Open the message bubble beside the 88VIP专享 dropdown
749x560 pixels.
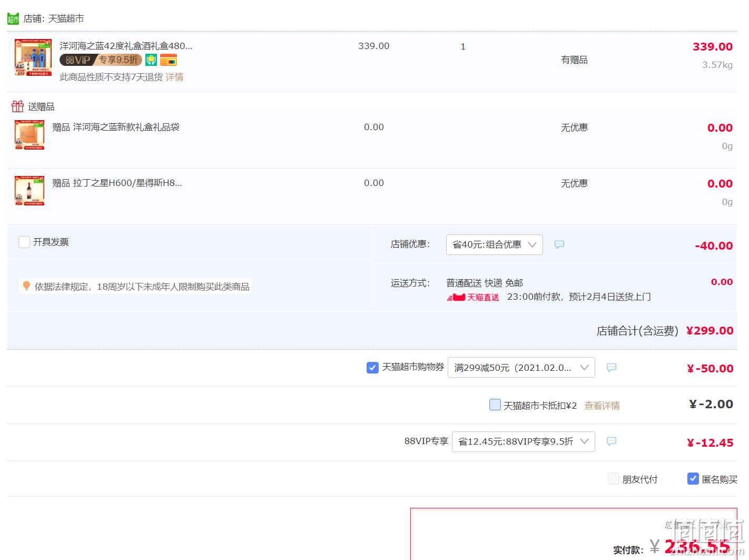coord(612,441)
